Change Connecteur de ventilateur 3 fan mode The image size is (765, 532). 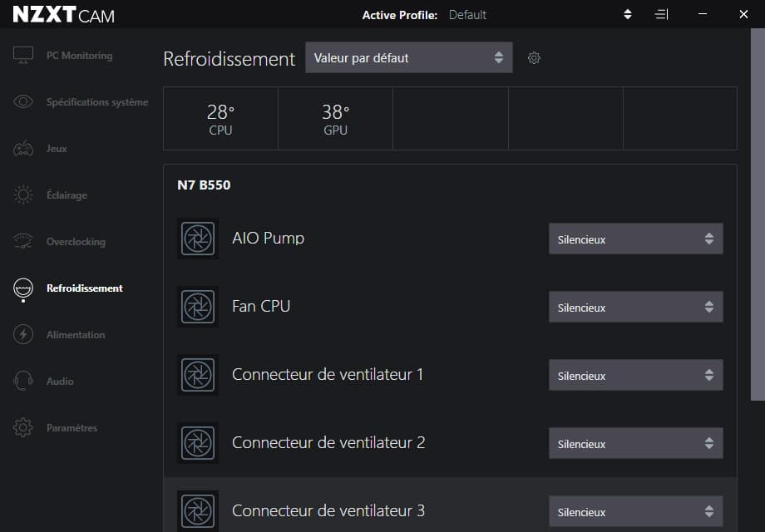pos(636,511)
